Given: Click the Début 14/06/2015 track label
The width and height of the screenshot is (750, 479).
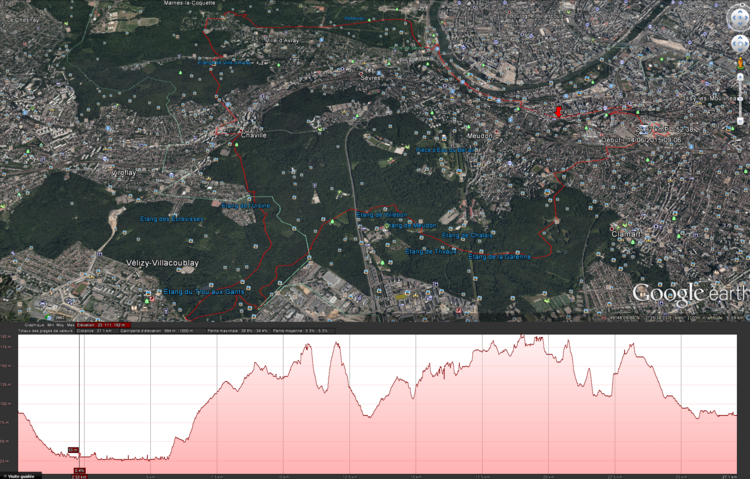Looking at the screenshot, I should coord(642,140).
